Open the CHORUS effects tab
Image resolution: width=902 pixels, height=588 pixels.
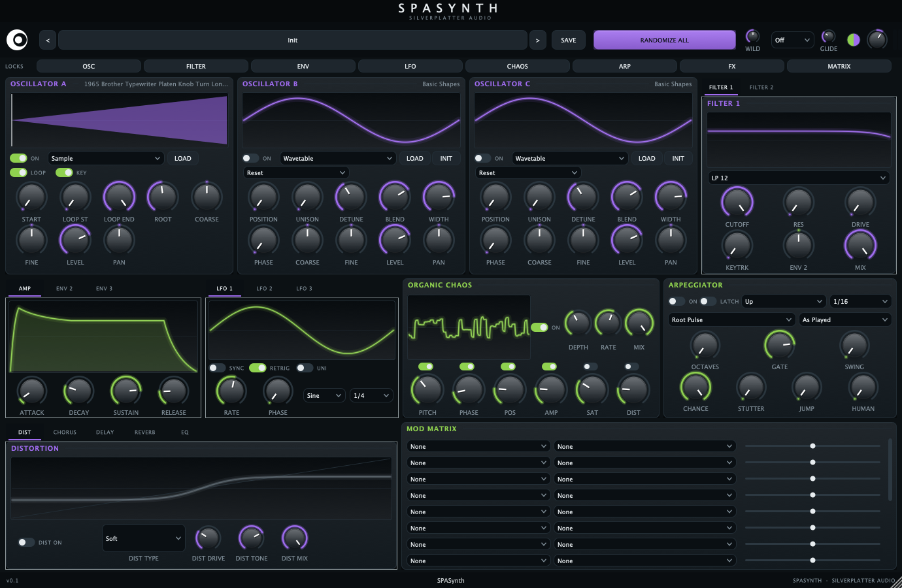click(65, 432)
